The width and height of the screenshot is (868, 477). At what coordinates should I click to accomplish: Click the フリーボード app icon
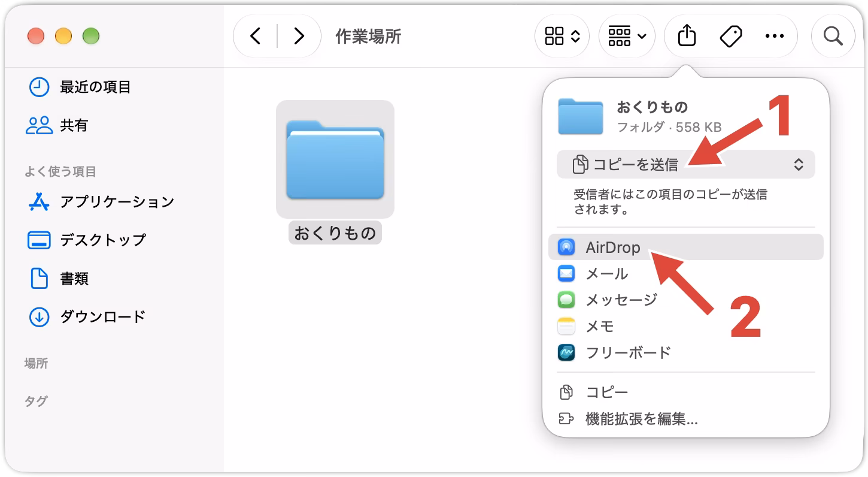(566, 352)
